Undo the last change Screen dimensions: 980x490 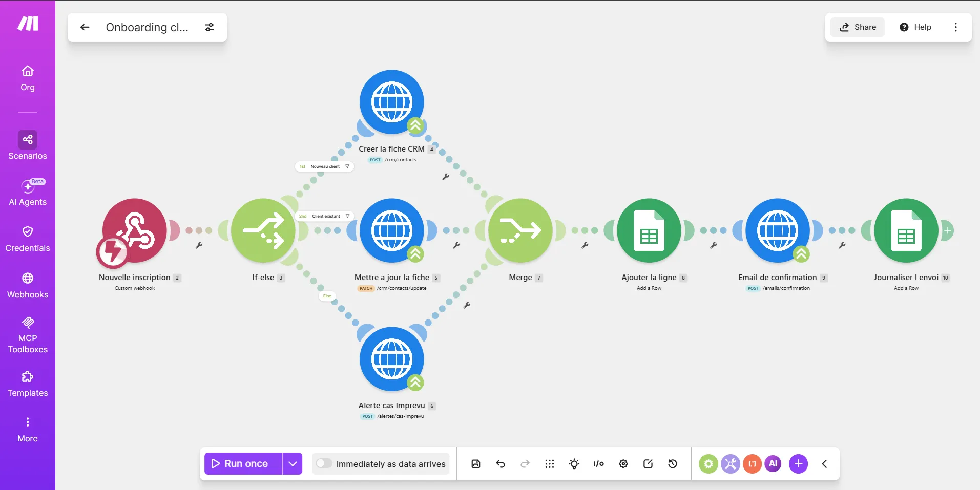click(501, 464)
